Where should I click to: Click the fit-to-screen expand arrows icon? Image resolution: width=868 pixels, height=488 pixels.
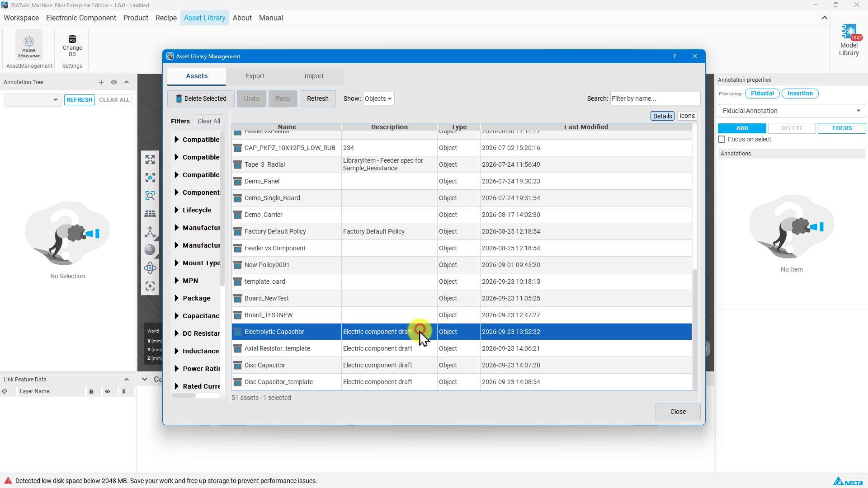point(150,160)
